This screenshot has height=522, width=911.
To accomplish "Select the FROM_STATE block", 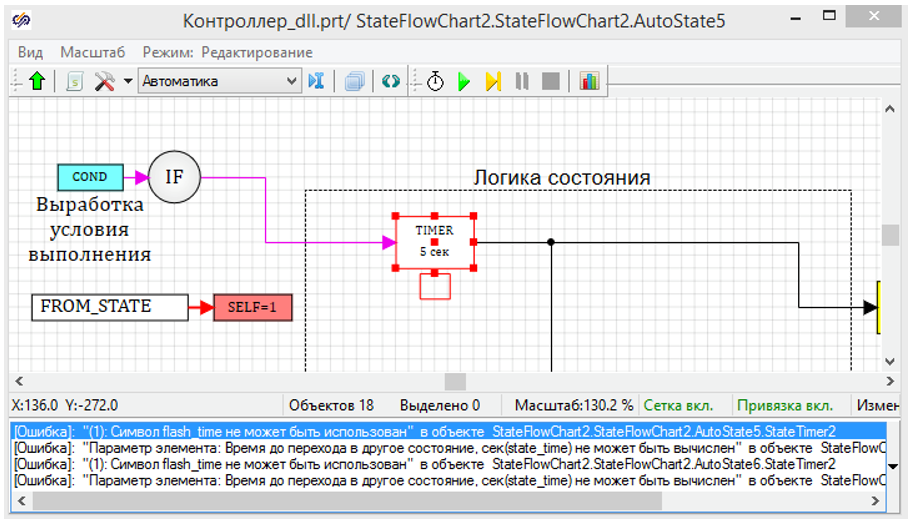I will (x=110, y=307).
